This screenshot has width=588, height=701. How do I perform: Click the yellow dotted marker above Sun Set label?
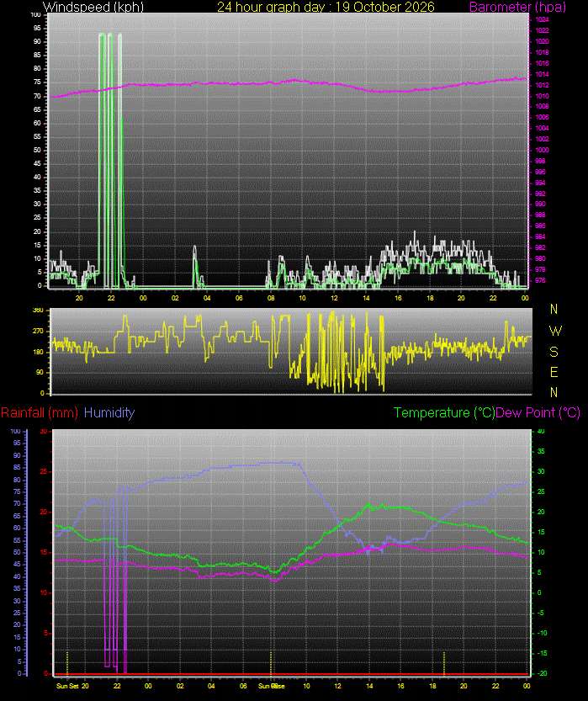coord(67,663)
